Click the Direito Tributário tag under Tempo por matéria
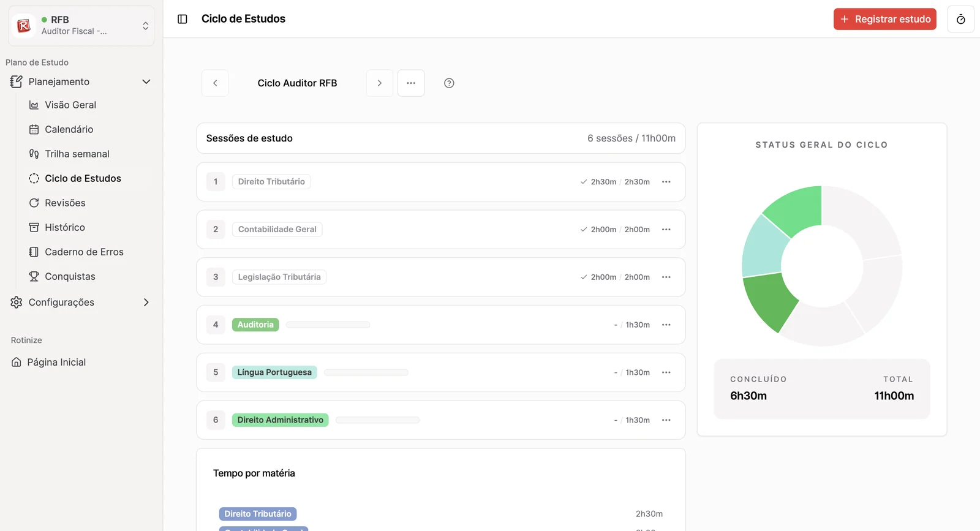Viewport: 980px width, 531px height. [258, 514]
